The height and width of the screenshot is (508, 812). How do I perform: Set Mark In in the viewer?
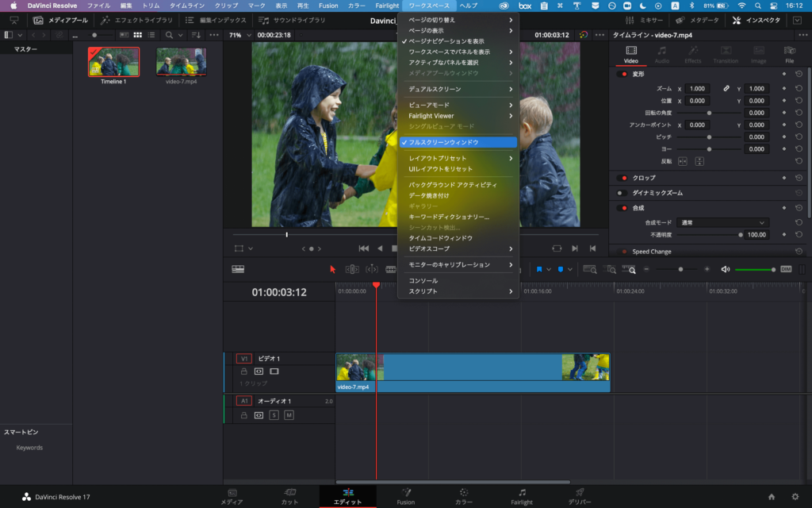(x=574, y=248)
